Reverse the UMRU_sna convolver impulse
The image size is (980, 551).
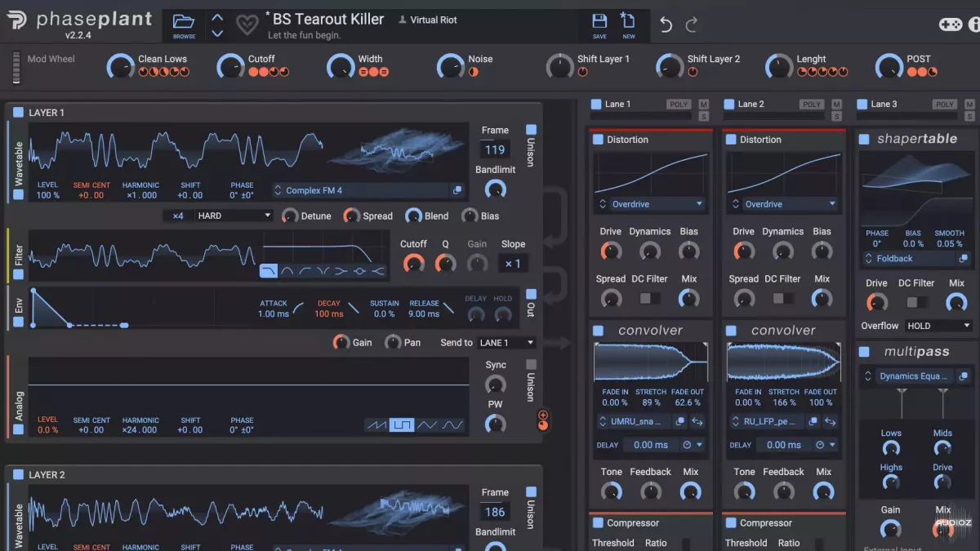coord(697,421)
